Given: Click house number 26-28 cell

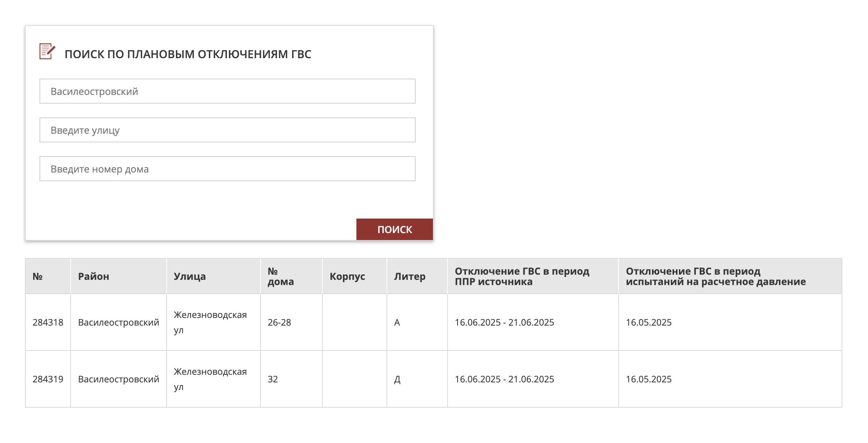Looking at the screenshot, I should [x=279, y=322].
